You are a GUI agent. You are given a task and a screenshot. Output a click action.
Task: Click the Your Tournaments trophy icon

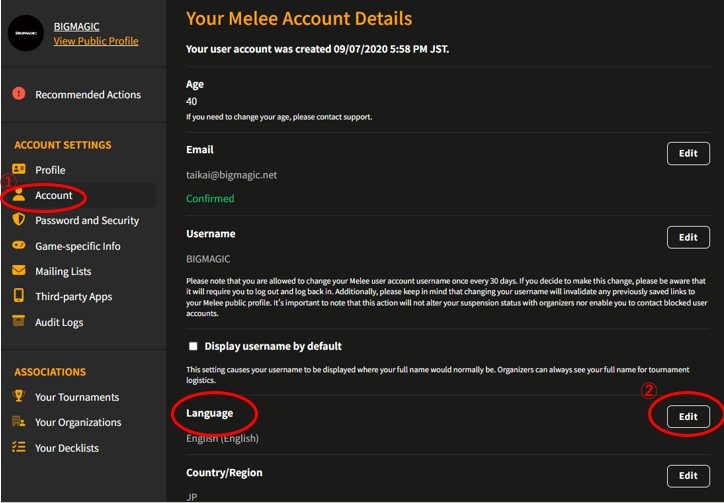pos(19,396)
